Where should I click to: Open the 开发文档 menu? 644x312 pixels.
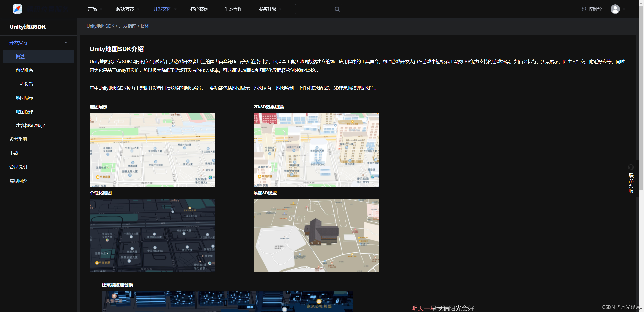coord(162,9)
